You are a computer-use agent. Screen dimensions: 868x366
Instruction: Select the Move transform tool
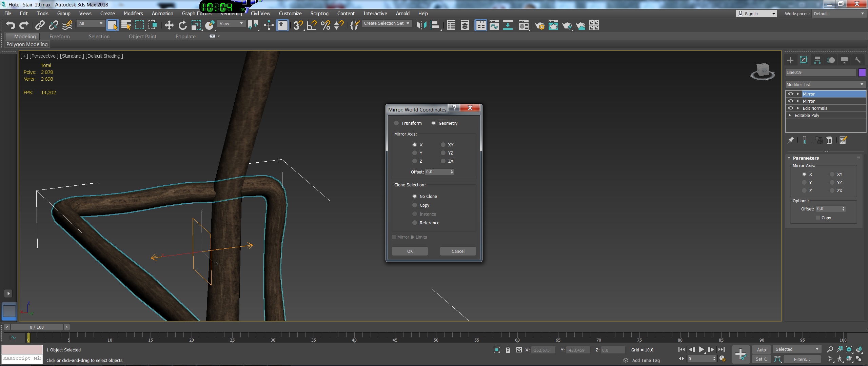(x=169, y=25)
